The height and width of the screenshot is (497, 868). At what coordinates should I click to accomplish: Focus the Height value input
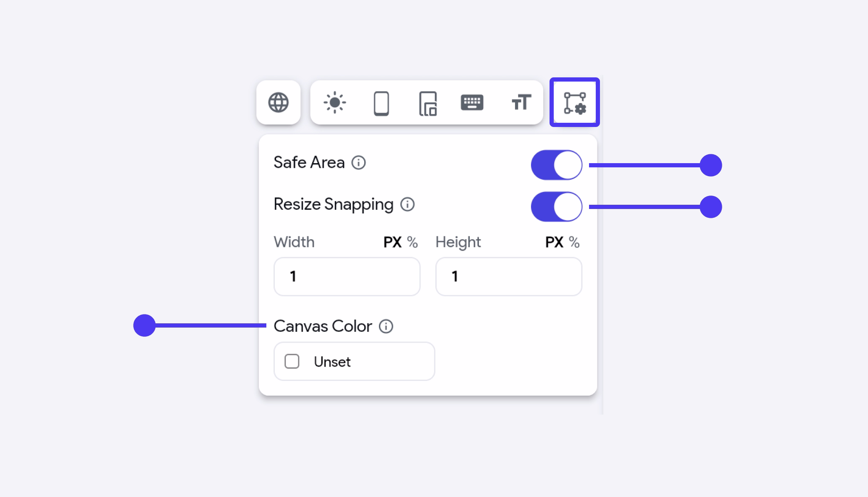(x=509, y=277)
